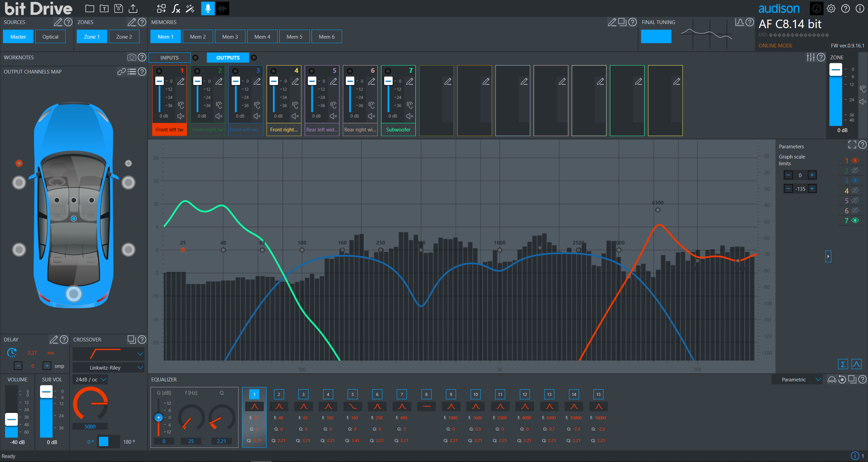
Task: Expand the right side panel arrow
Action: point(828,256)
